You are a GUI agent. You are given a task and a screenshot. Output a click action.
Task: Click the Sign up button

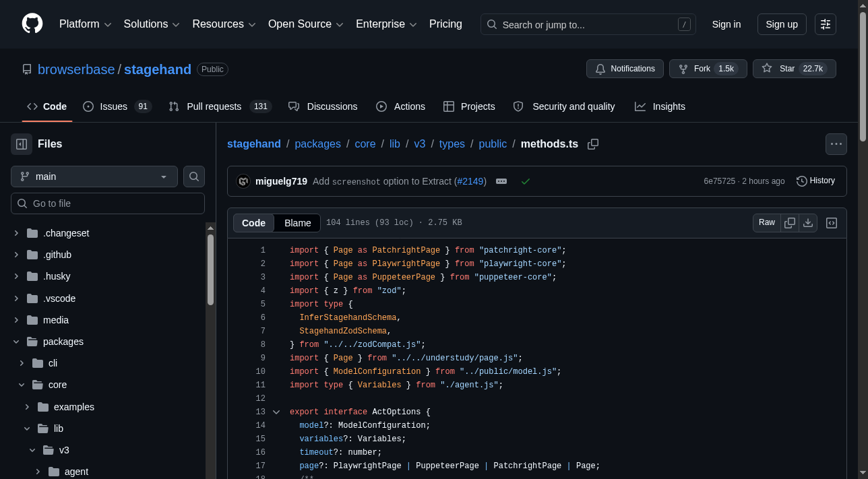click(x=782, y=24)
